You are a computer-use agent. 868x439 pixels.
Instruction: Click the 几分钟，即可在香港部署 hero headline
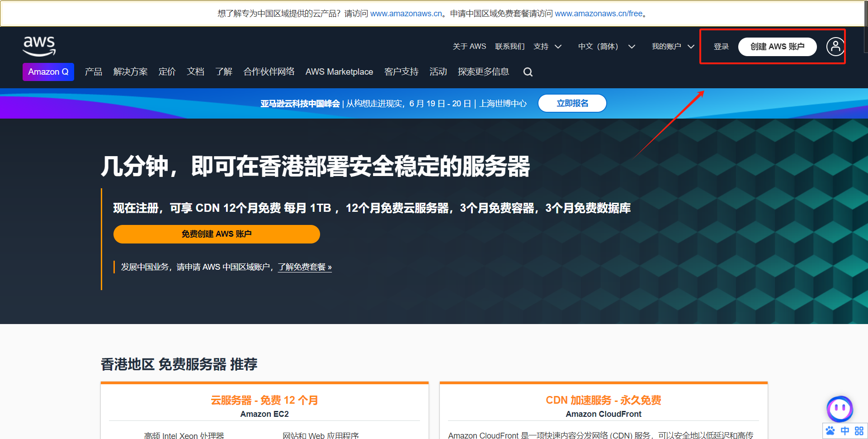coord(315,166)
